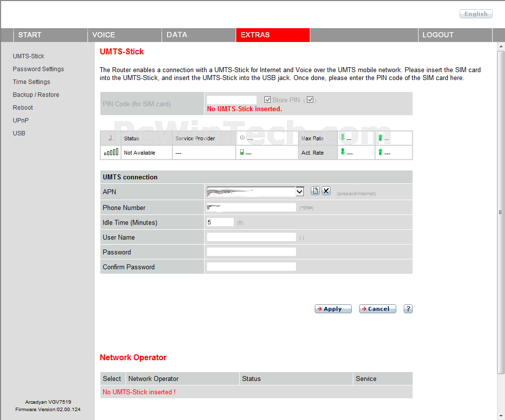The image size is (505, 420).
Task: Toggle the Store PIN checkbox
Action: click(267, 100)
